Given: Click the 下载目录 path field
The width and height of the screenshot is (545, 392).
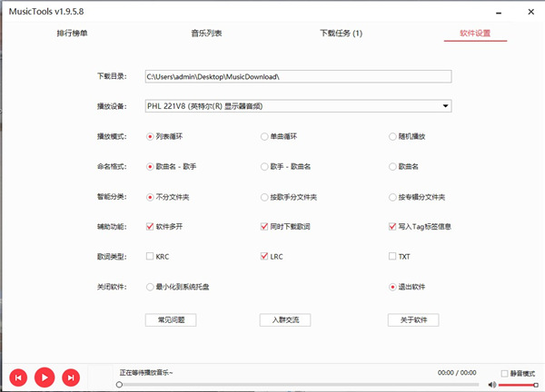Looking at the screenshot, I should point(298,76).
